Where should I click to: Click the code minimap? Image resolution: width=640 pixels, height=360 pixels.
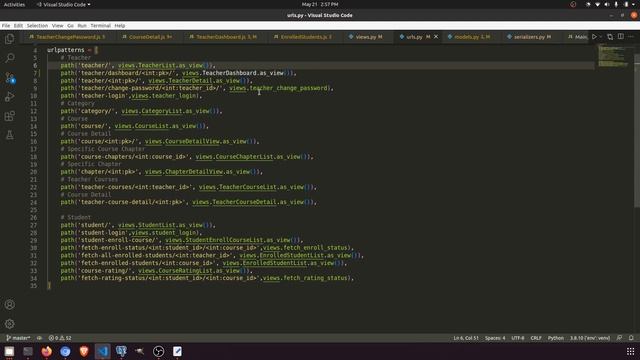(612, 56)
